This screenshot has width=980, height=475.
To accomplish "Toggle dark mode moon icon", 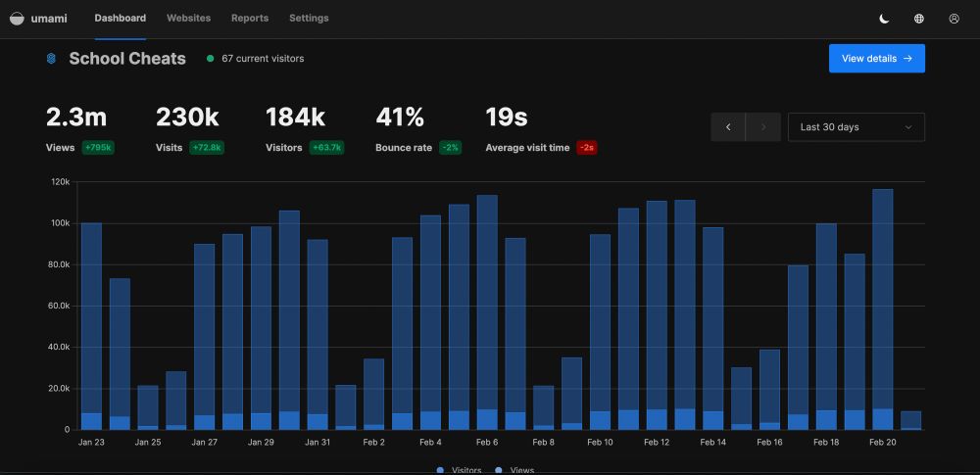I will (x=884, y=19).
